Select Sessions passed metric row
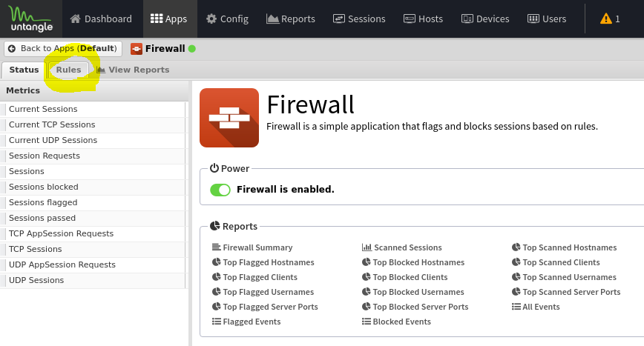The width and height of the screenshot is (644, 346). point(93,218)
